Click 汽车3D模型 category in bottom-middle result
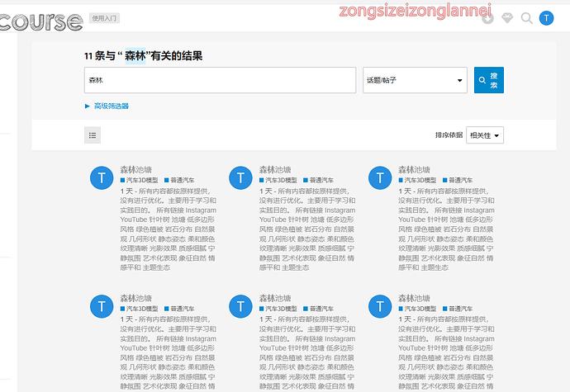 278,309
